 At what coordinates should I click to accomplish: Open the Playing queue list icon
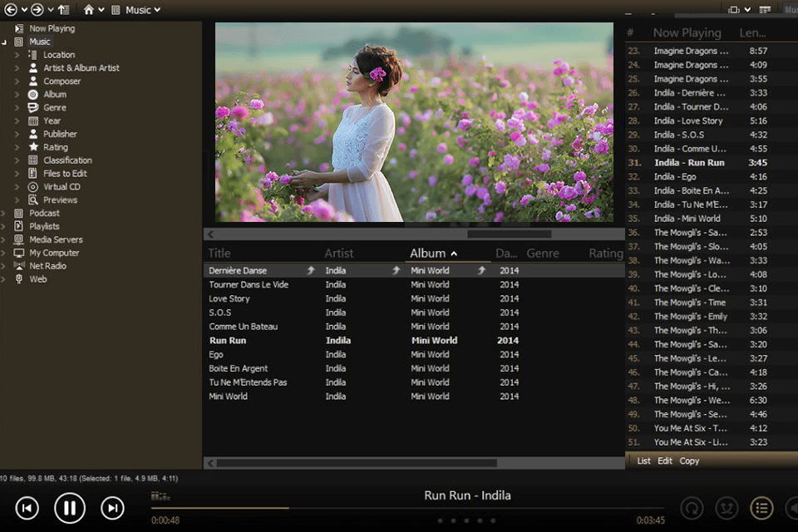pos(761,508)
